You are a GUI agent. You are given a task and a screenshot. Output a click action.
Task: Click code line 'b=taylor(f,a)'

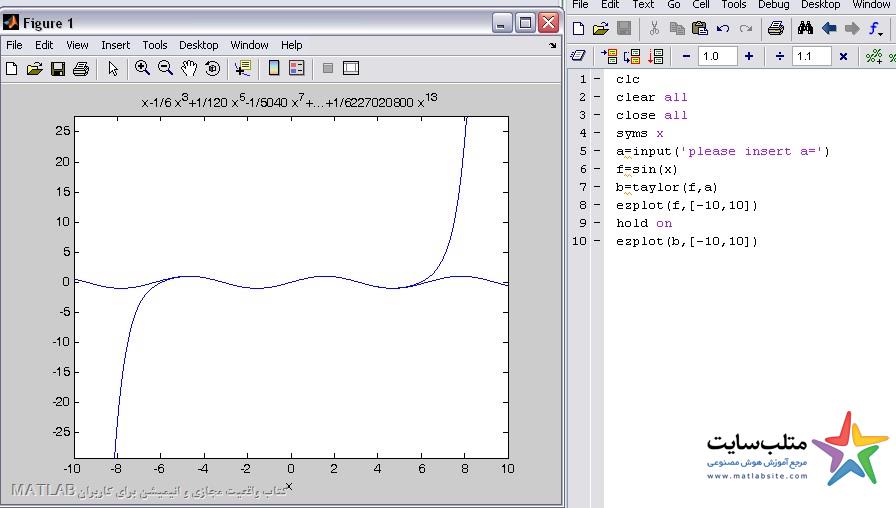[666, 187]
